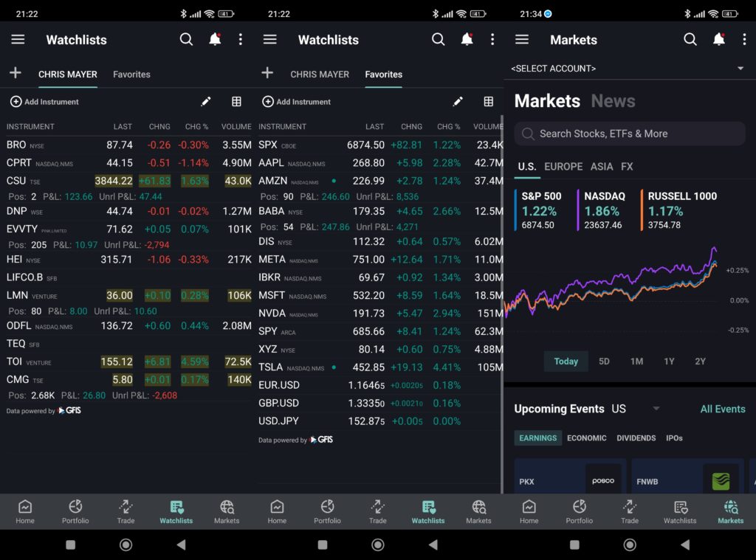This screenshot has width=756, height=560.
Task: Open the three-dot overflow menu
Action: (241, 39)
